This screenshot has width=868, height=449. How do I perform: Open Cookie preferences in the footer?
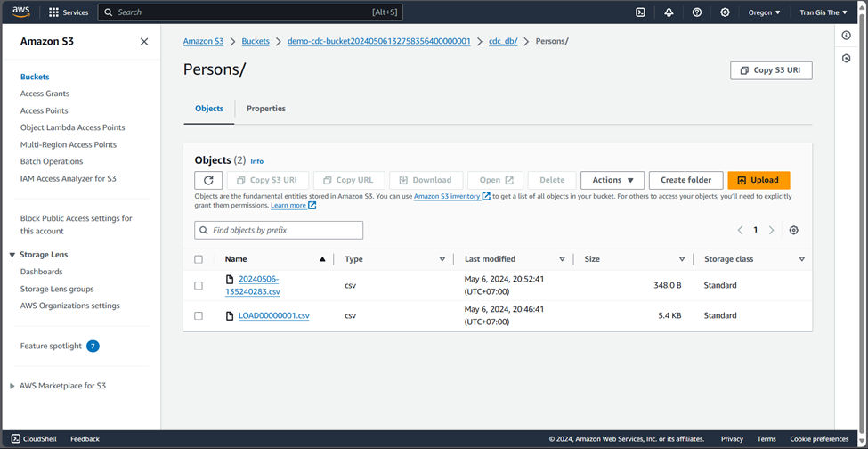tap(819, 438)
